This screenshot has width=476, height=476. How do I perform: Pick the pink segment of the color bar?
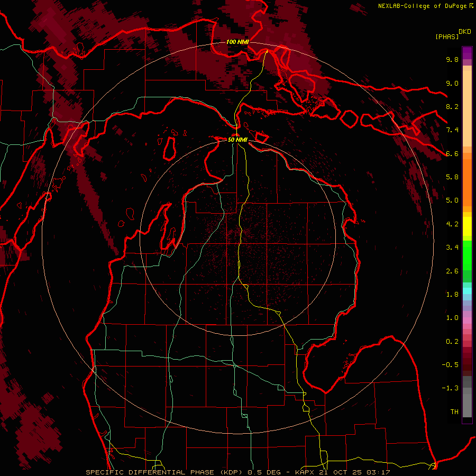467,321
